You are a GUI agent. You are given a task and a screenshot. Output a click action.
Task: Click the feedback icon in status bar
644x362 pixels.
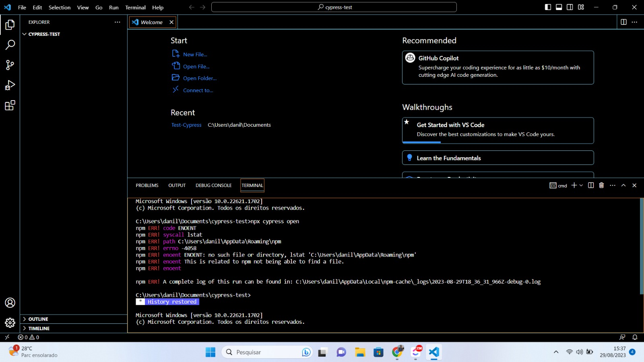622,337
